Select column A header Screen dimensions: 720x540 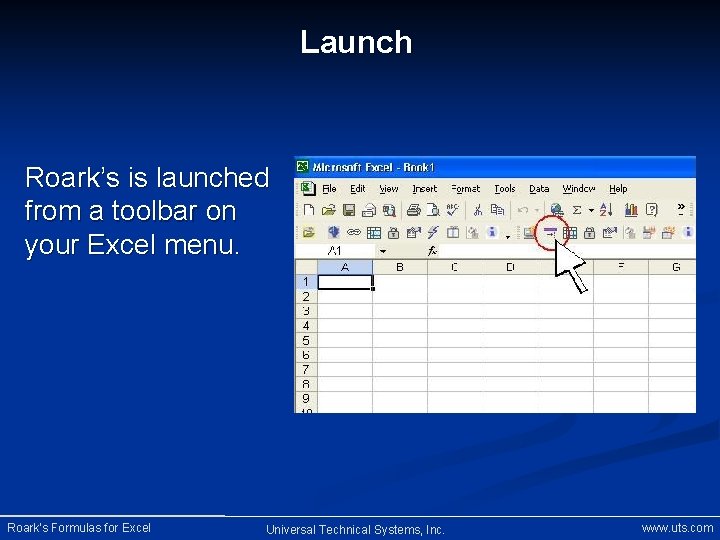point(345,267)
